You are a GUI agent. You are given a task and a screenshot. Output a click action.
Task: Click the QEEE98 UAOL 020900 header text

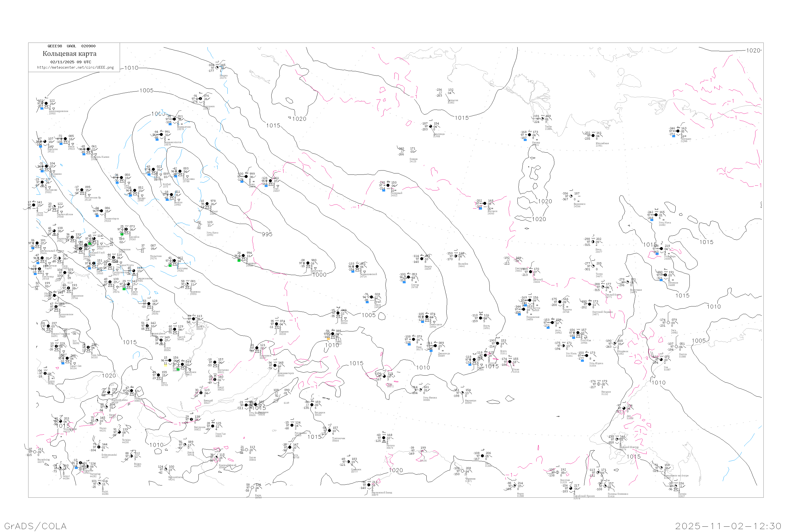click(x=72, y=46)
